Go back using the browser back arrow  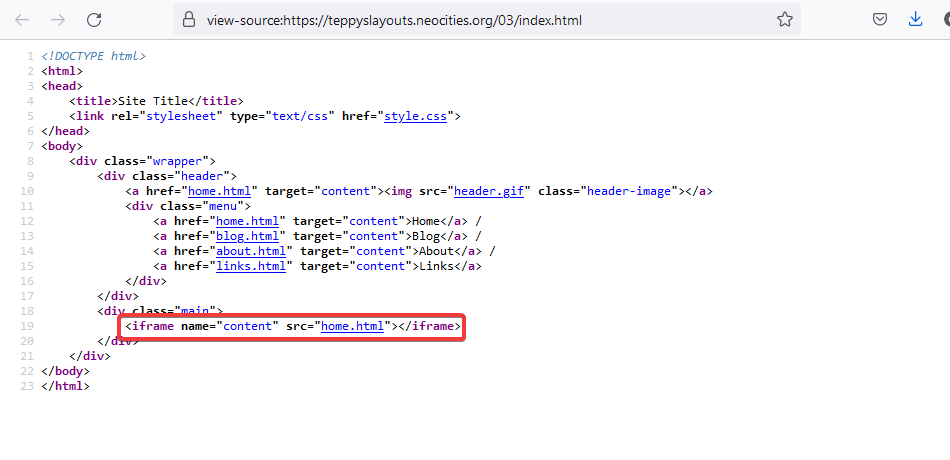[x=22, y=20]
